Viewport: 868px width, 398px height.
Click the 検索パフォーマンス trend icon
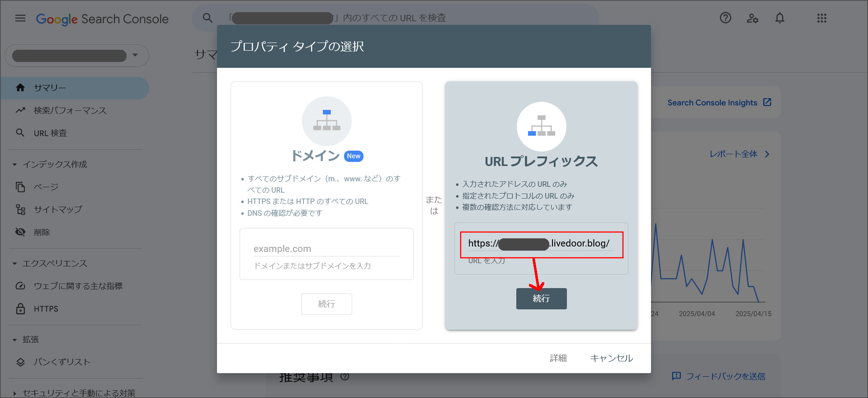pos(20,110)
